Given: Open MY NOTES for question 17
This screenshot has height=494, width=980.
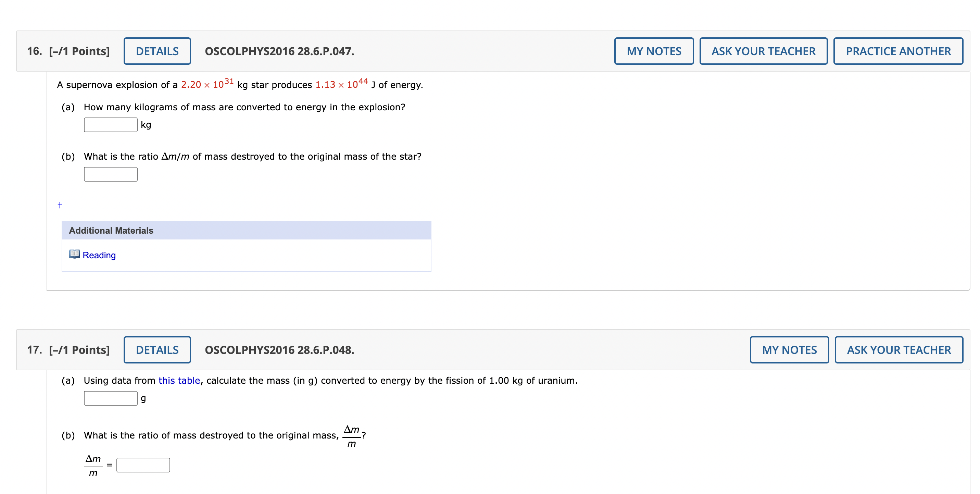Looking at the screenshot, I should [789, 349].
